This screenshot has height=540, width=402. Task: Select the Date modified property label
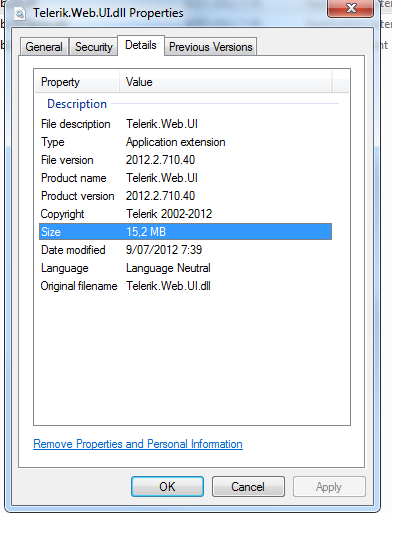click(73, 250)
